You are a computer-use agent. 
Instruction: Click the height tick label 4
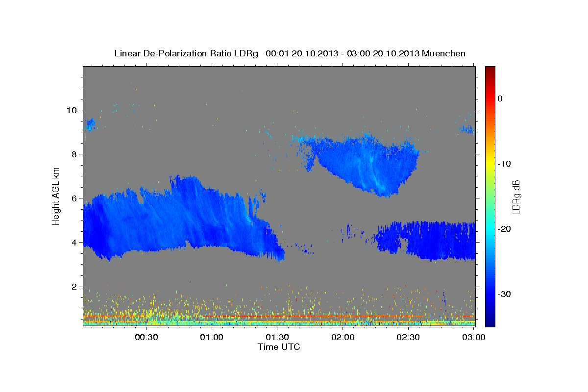tap(75, 243)
